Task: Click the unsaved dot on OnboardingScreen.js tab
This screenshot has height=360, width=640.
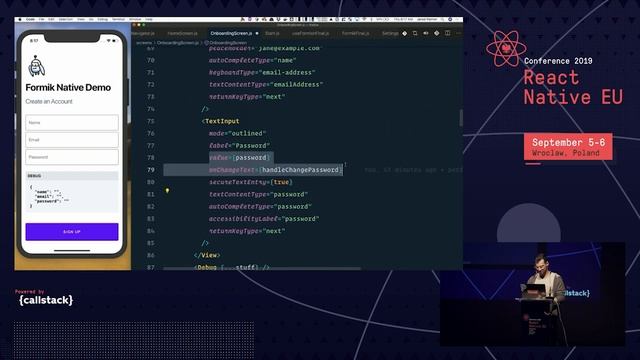Action: pos(257,33)
